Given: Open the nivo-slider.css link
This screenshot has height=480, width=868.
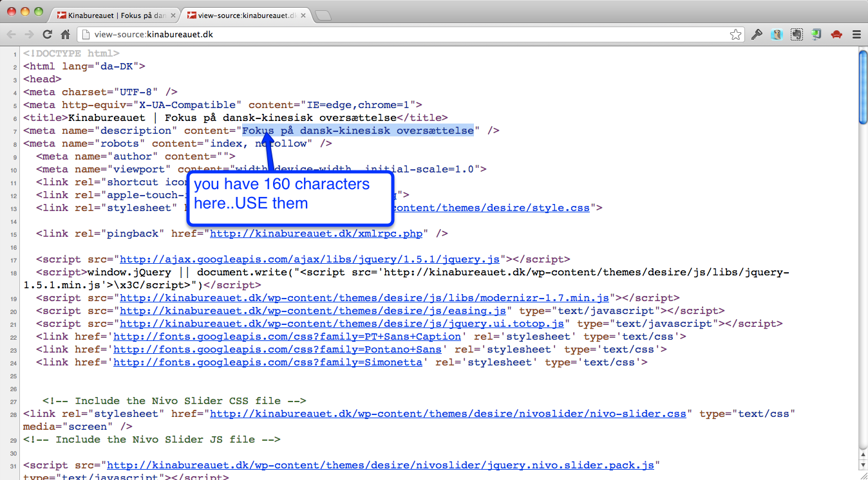Looking at the screenshot, I should click(x=448, y=414).
